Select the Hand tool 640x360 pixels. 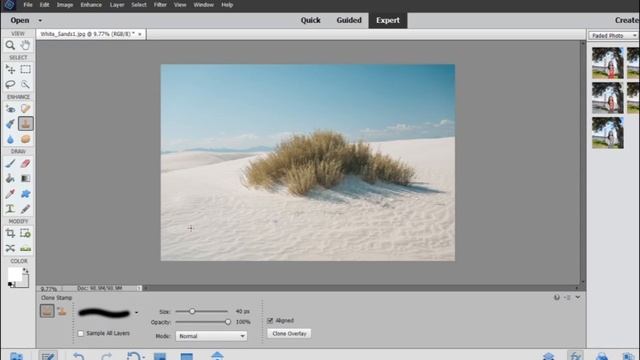coord(25,45)
